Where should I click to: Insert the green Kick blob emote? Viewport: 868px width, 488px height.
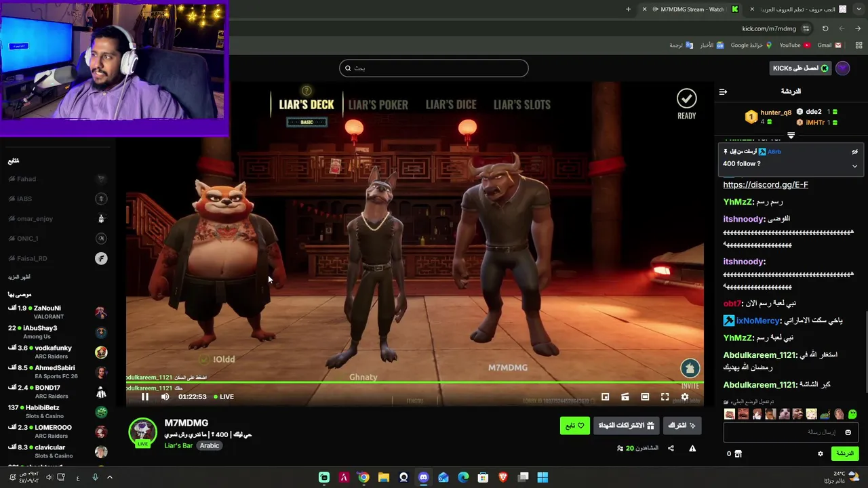[x=852, y=414]
